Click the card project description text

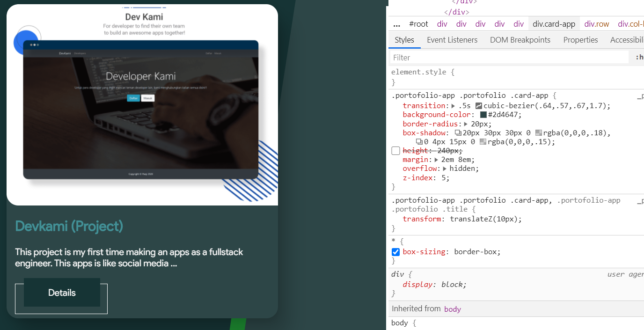click(x=129, y=257)
